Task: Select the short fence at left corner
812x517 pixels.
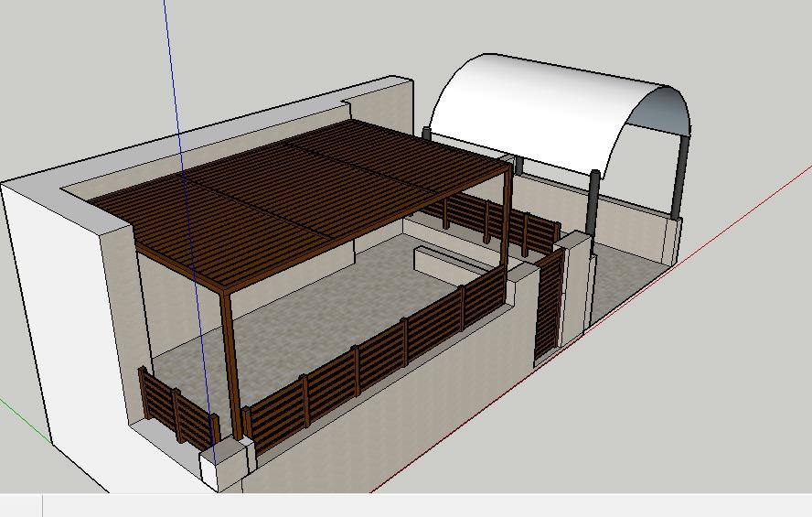Action: 174,410
